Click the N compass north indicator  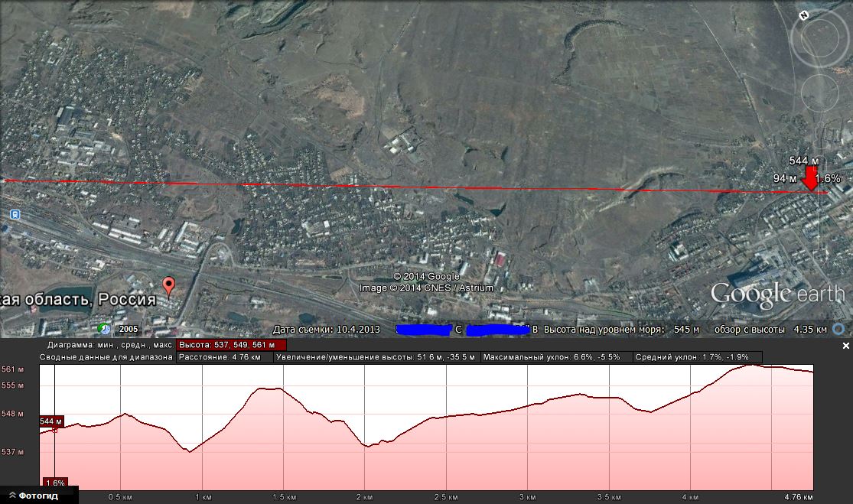click(x=804, y=16)
